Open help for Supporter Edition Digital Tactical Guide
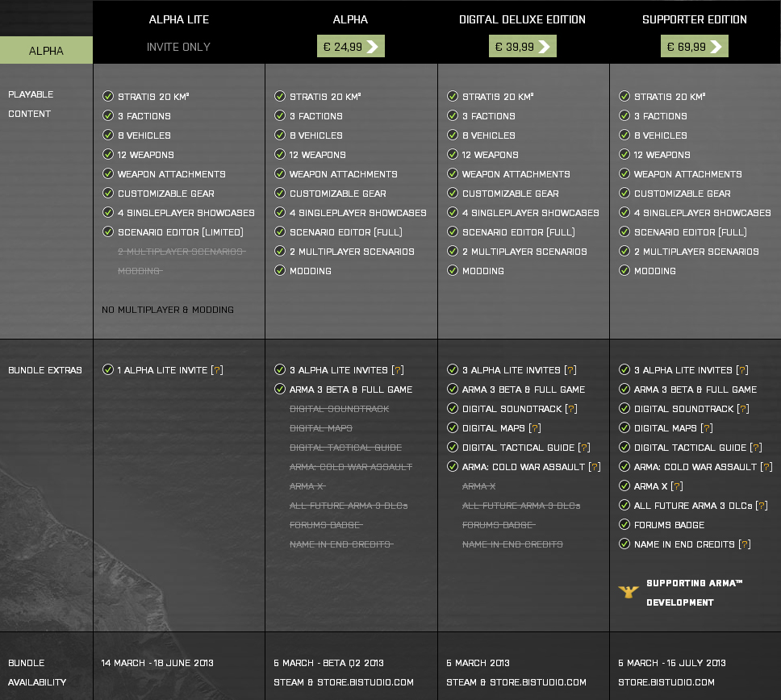The image size is (781, 700). pyautogui.click(x=756, y=448)
